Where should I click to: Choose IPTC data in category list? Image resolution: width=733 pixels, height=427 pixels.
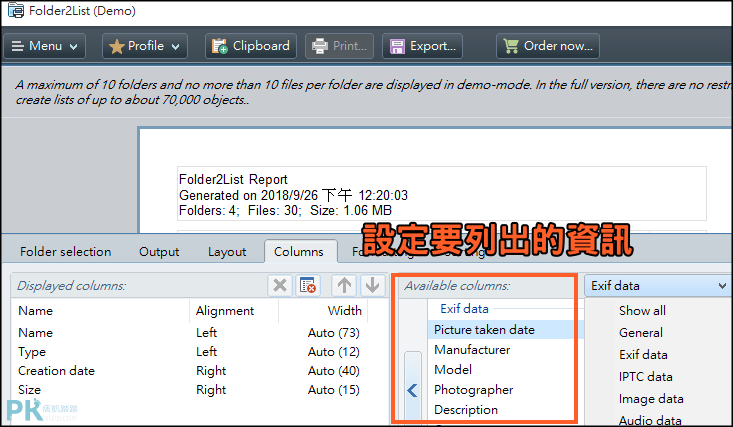646,376
